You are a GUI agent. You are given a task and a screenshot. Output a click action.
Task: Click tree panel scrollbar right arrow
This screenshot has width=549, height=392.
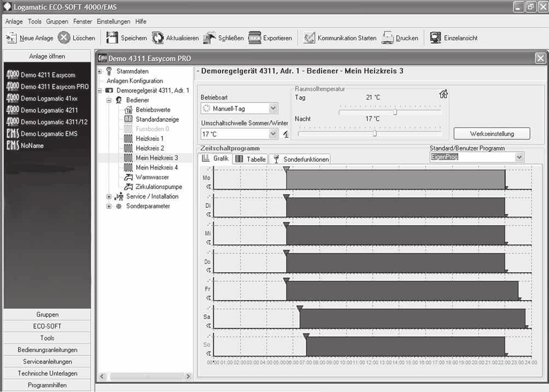click(x=188, y=377)
